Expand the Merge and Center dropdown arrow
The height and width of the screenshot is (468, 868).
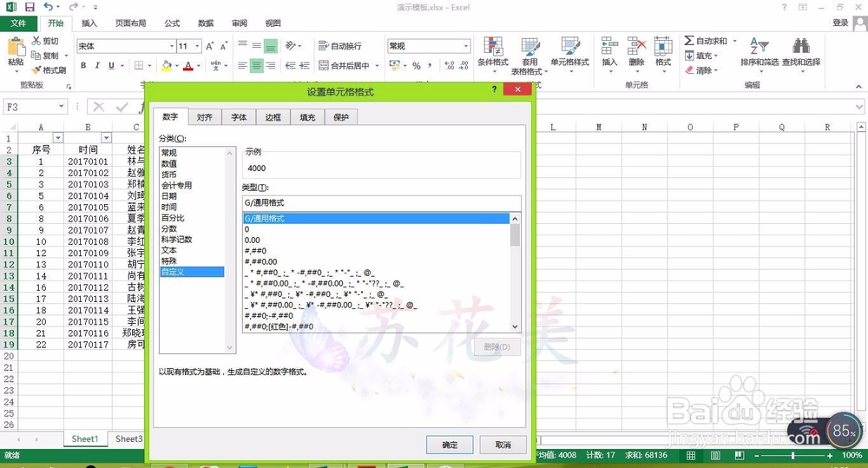[377, 65]
